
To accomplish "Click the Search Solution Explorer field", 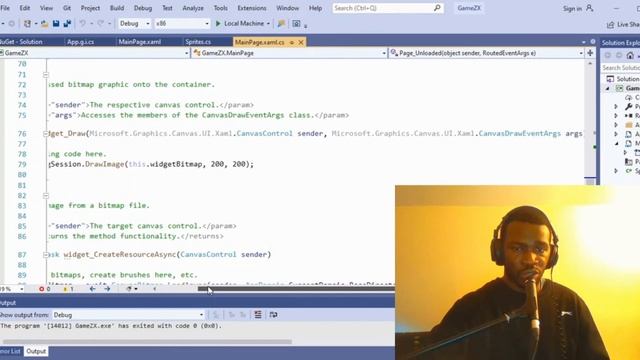I will [620, 68].
